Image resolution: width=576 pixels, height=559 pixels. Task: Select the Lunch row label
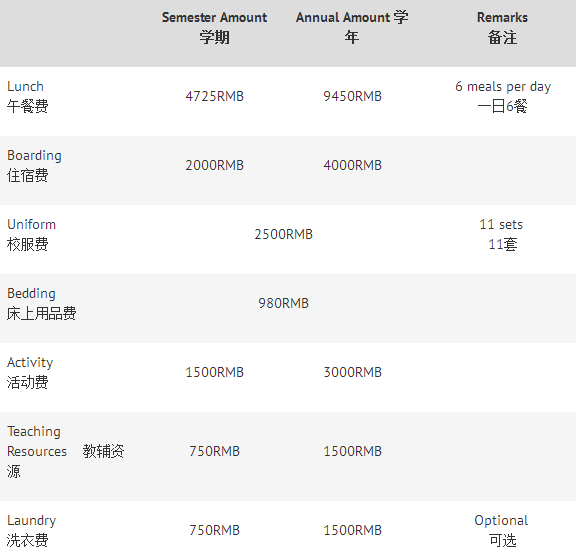28,97
